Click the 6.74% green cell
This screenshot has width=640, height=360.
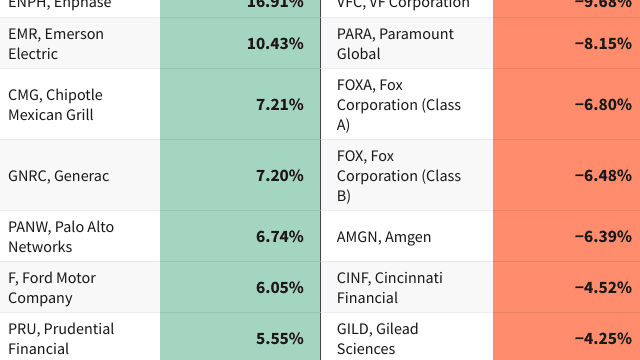[x=240, y=236]
